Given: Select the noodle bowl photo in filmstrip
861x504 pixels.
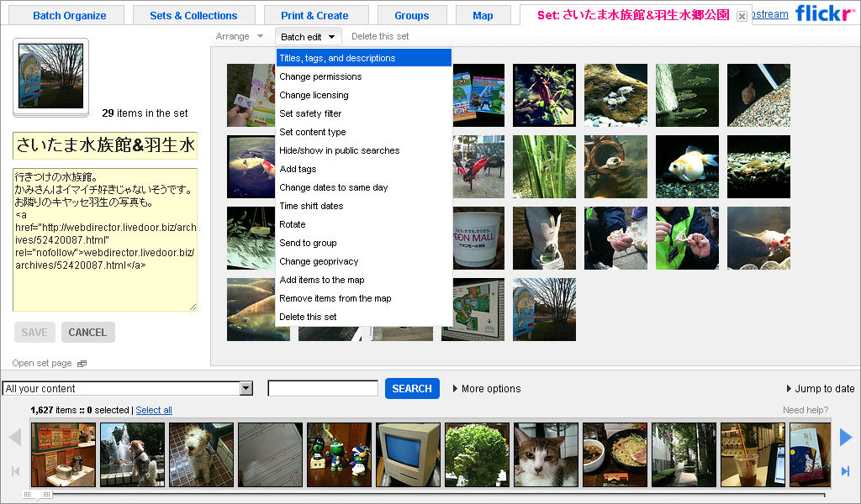Looking at the screenshot, I should [x=615, y=454].
